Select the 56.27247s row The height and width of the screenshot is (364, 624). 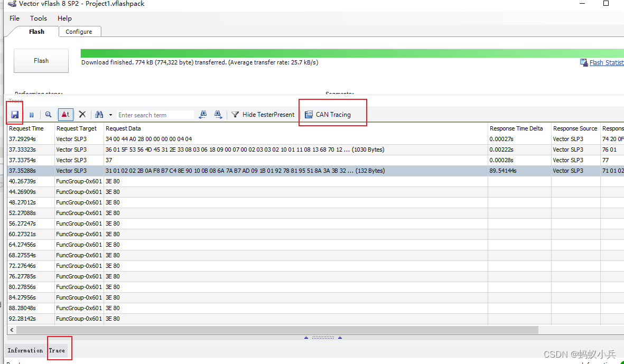point(315,223)
